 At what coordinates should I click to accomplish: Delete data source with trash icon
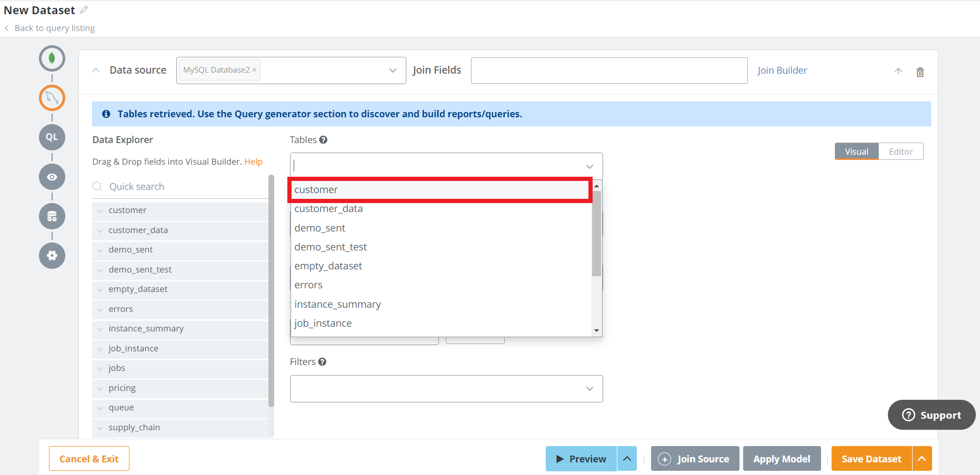920,72
